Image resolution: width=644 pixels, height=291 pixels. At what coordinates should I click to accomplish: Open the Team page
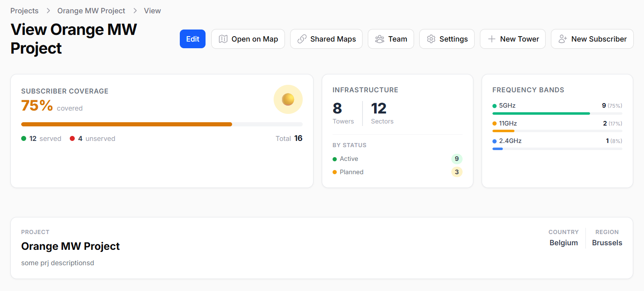coord(391,39)
